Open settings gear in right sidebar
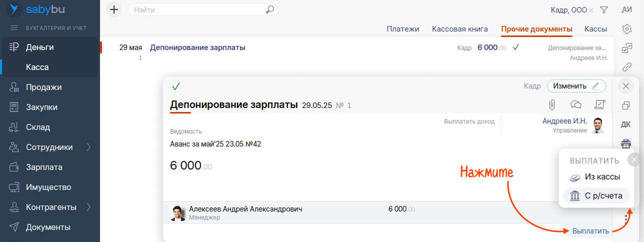 (626, 29)
